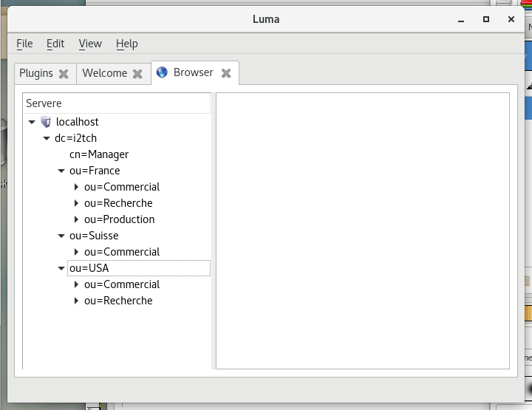This screenshot has width=532, height=410.
Task: Expand ou=Production under France
Action: click(77, 219)
